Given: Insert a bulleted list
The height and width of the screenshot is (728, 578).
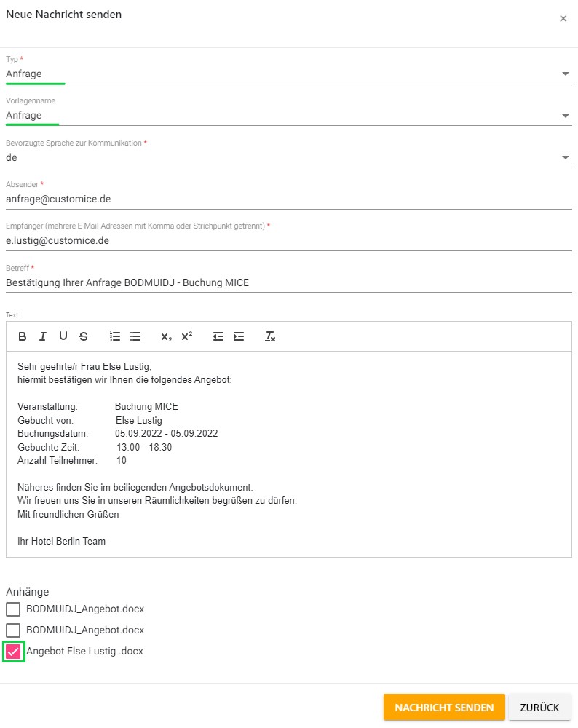Looking at the screenshot, I should tap(135, 336).
